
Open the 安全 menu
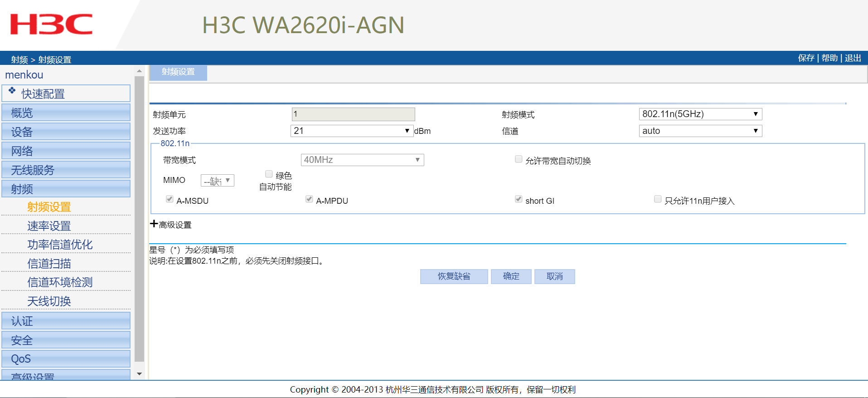point(66,340)
